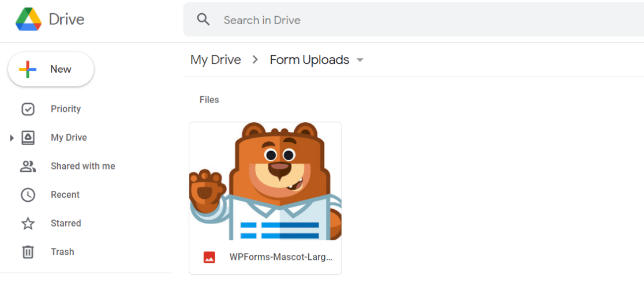Open My Drive from the sidebar

(x=69, y=138)
